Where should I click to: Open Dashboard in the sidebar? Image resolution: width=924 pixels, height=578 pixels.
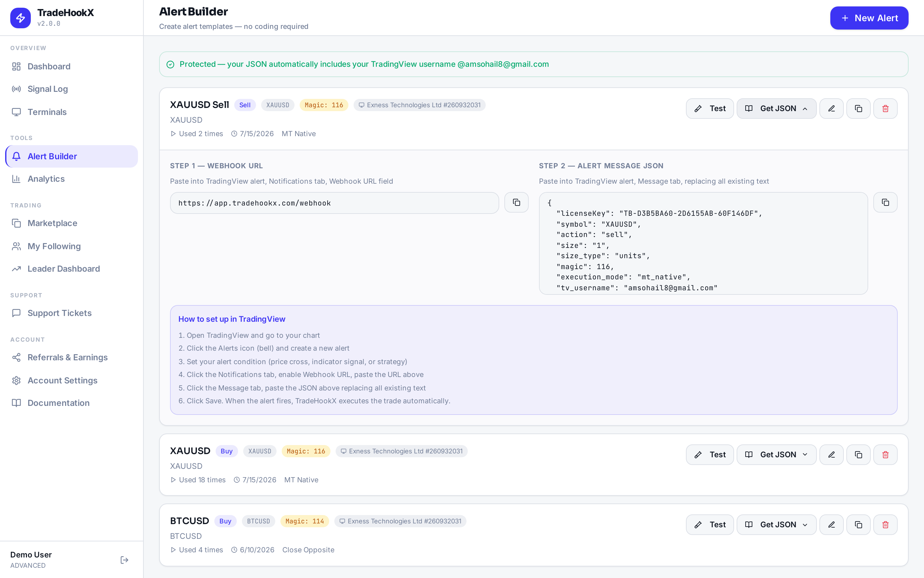tap(72, 66)
